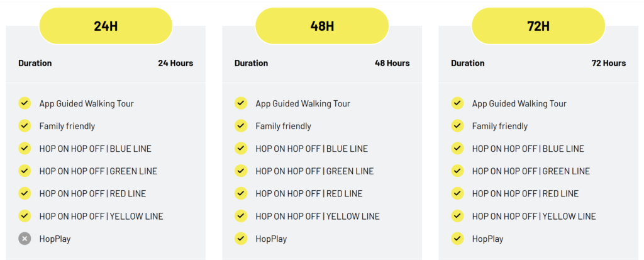Click Yellow Line checkmark icon in 24H card
644x260 pixels.
point(25,216)
